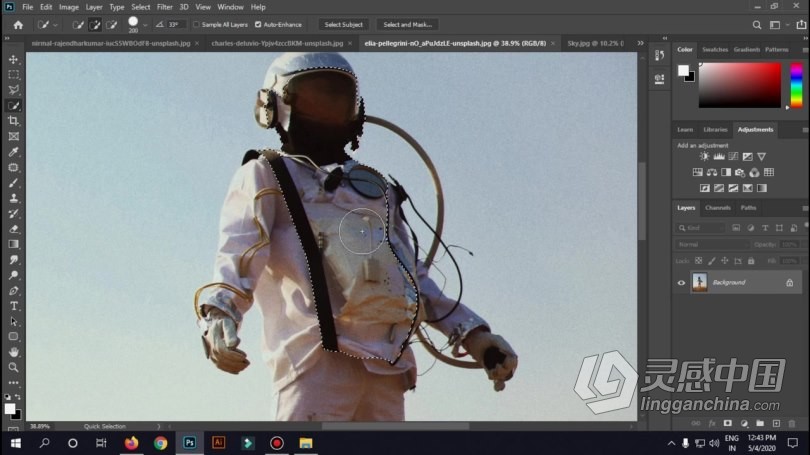Viewport: 810px width, 455px height.
Task: Select the Quick Selection tool in toolbox
Action: pyautogui.click(x=14, y=105)
